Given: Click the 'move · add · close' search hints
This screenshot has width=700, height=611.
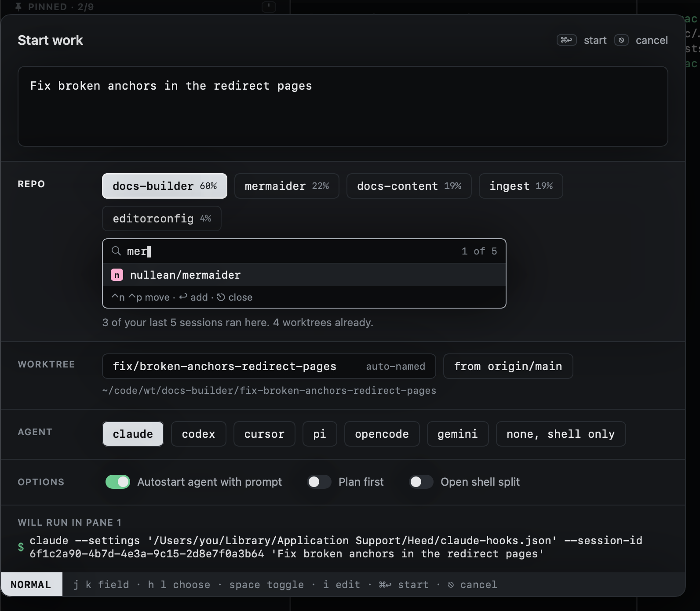Looking at the screenshot, I should [182, 297].
